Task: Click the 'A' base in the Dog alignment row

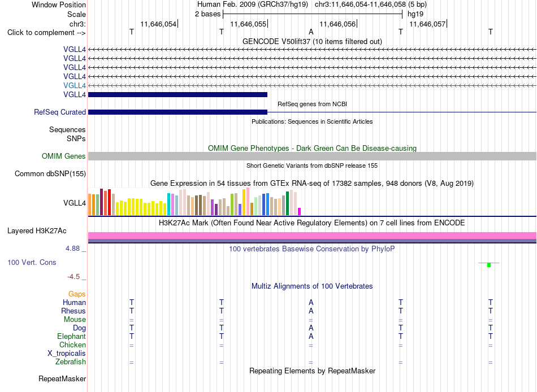Action: (311, 328)
